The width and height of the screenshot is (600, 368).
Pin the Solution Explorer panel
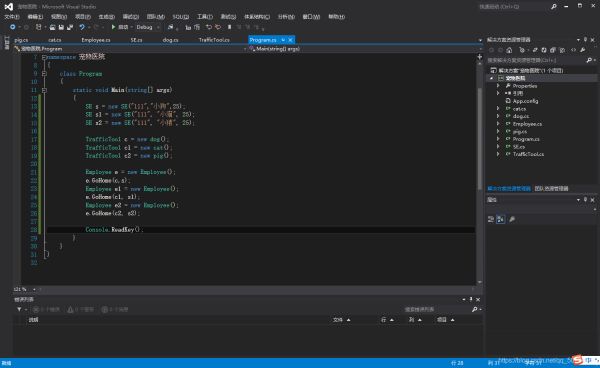tap(585, 40)
